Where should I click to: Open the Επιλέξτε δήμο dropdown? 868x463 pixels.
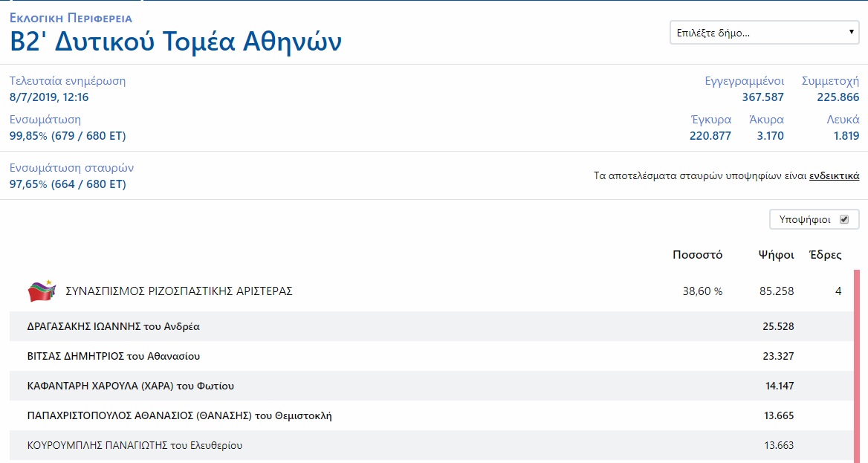click(x=764, y=33)
